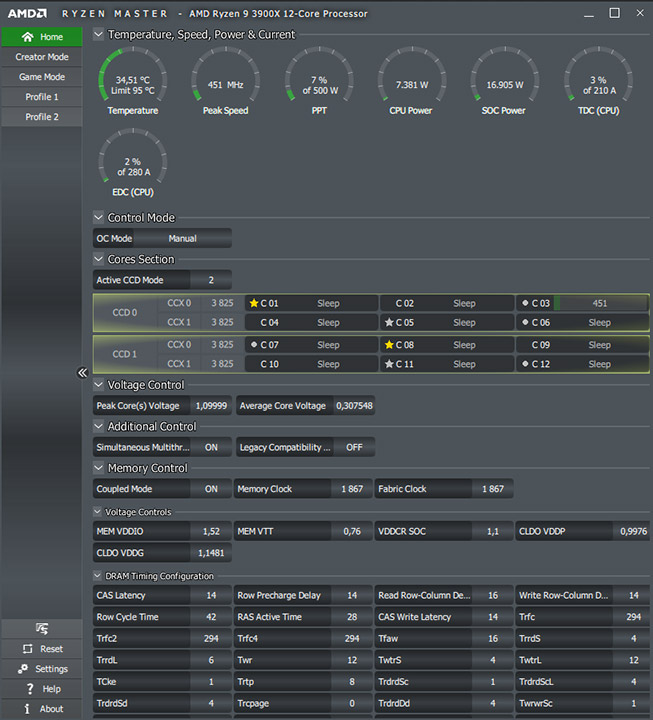The height and width of the screenshot is (720, 653).
Task: Switch to Game Mode tab
Action: (x=42, y=77)
